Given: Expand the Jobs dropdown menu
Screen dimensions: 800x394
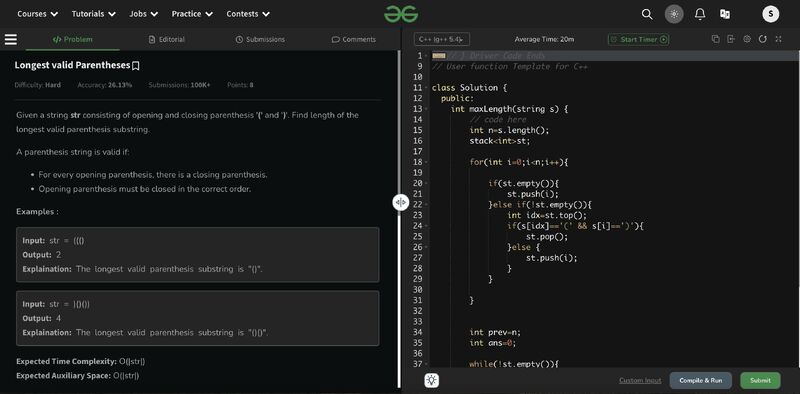Looking at the screenshot, I should [143, 14].
